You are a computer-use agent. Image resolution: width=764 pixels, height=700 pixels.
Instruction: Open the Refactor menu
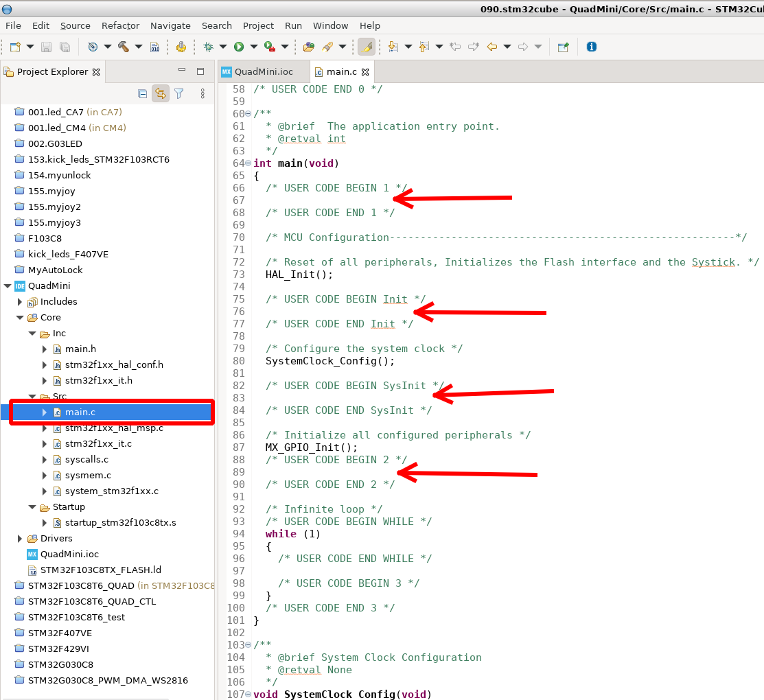pyautogui.click(x=120, y=26)
